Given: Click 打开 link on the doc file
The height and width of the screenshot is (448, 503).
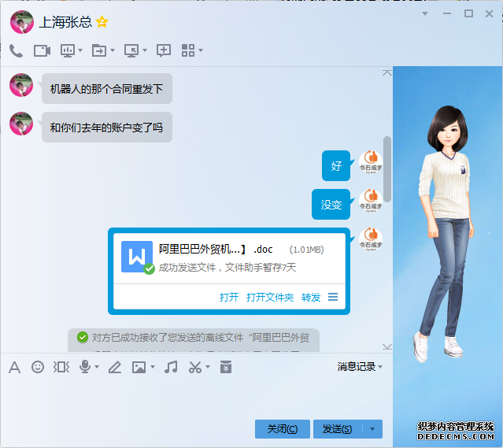Looking at the screenshot, I should pyautogui.click(x=229, y=297).
